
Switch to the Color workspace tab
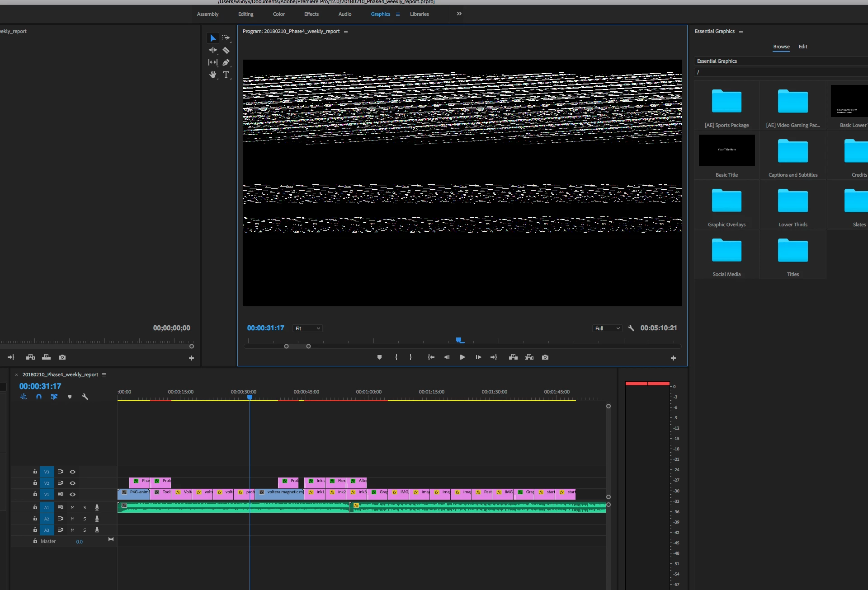tap(278, 14)
